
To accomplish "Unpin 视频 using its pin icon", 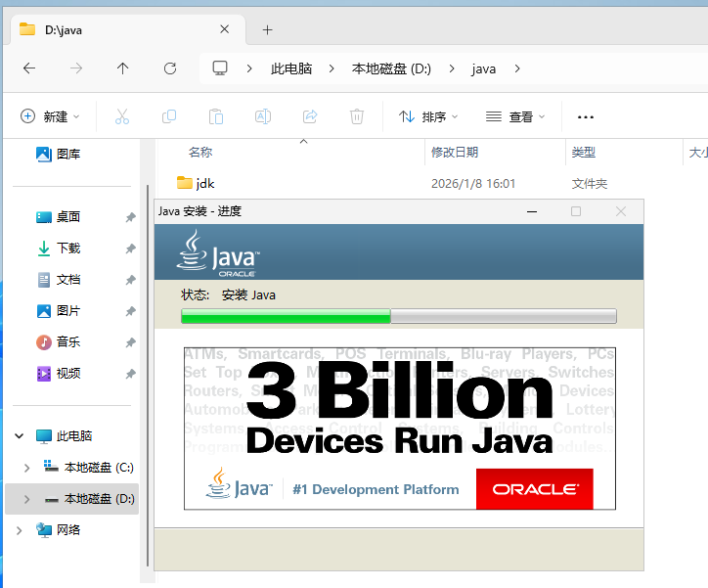I will click(130, 374).
